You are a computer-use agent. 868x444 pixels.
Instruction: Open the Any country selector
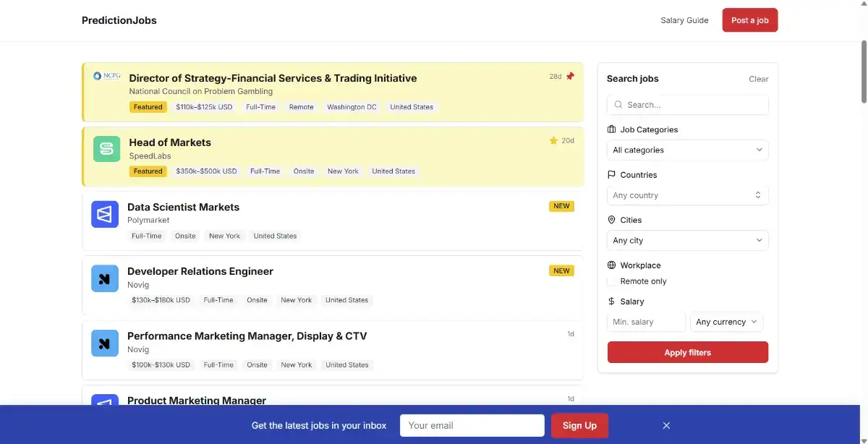coord(688,195)
